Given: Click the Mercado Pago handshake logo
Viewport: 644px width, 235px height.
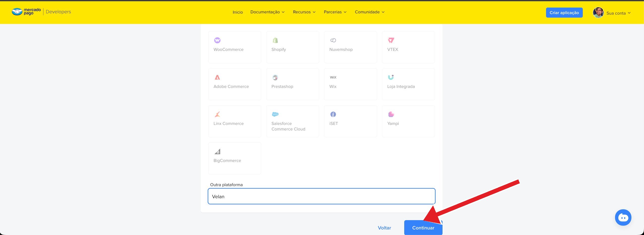Looking at the screenshot, I should [17, 12].
